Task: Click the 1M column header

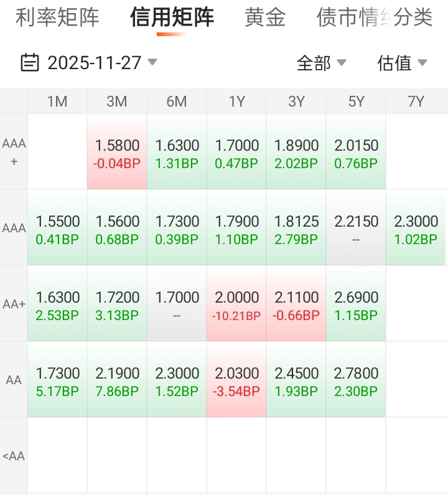Action: pos(57,101)
